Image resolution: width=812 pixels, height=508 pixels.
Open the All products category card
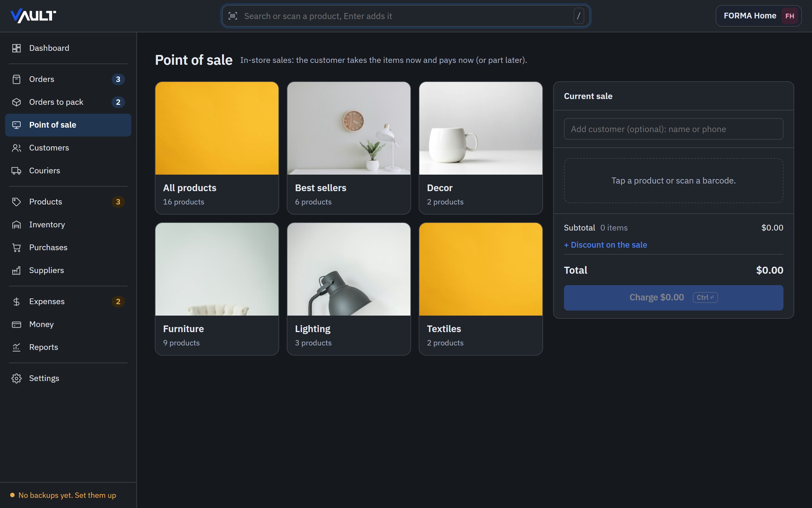[x=217, y=148]
